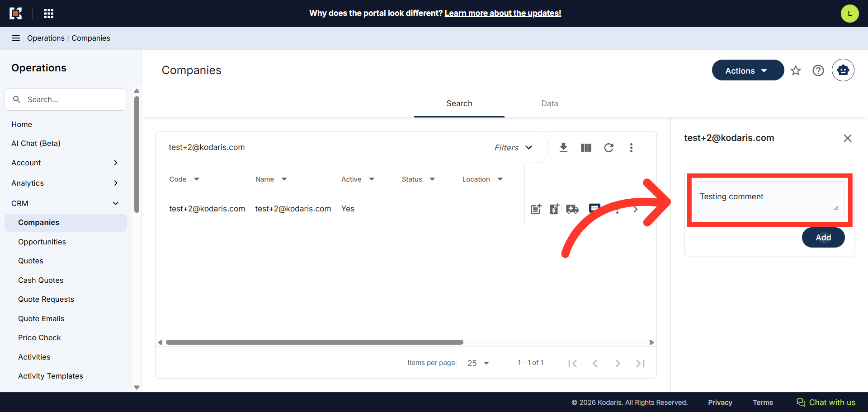Screen dimensions: 868x412
Task: Go to the last page of results
Action: pyautogui.click(x=640, y=363)
